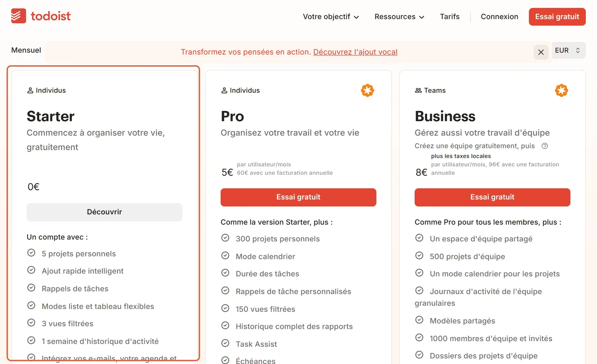Dismiss the voice-add announcement banner
Image resolution: width=597 pixels, height=364 pixels.
point(541,52)
